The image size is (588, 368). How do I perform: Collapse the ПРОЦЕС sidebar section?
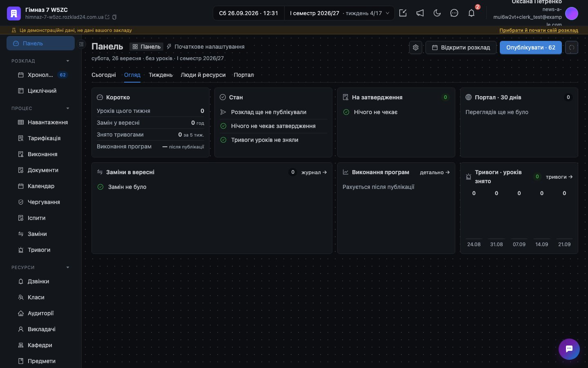click(x=40, y=108)
